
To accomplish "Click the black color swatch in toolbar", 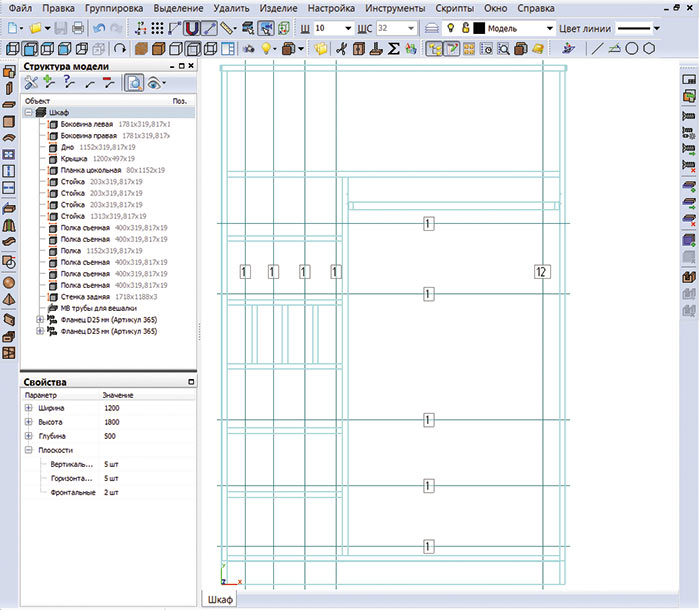I will click(479, 28).
